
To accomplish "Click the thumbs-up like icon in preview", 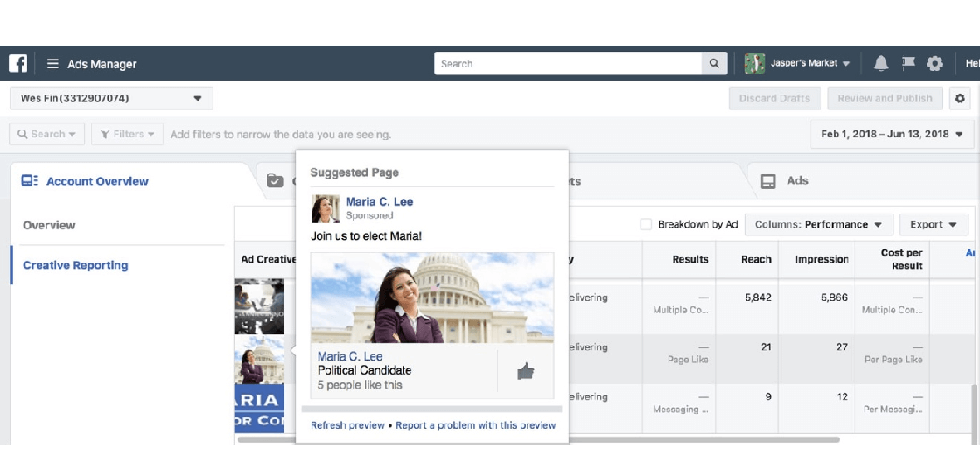I will (526, 372).
